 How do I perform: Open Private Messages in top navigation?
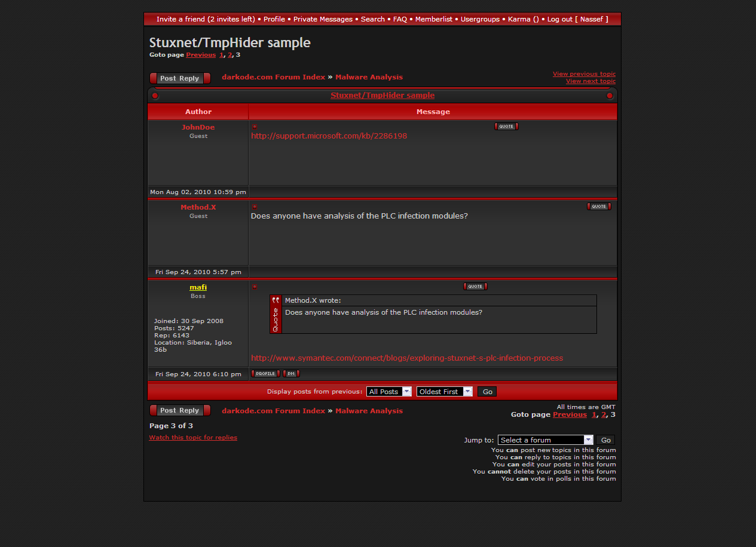point(323,19)
